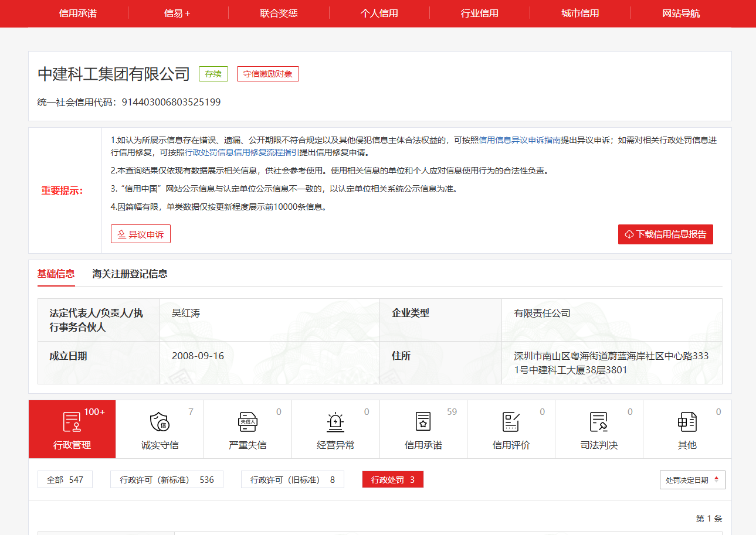Select the 行政管理 document icon
756x535 pixels.
point(72,422)
